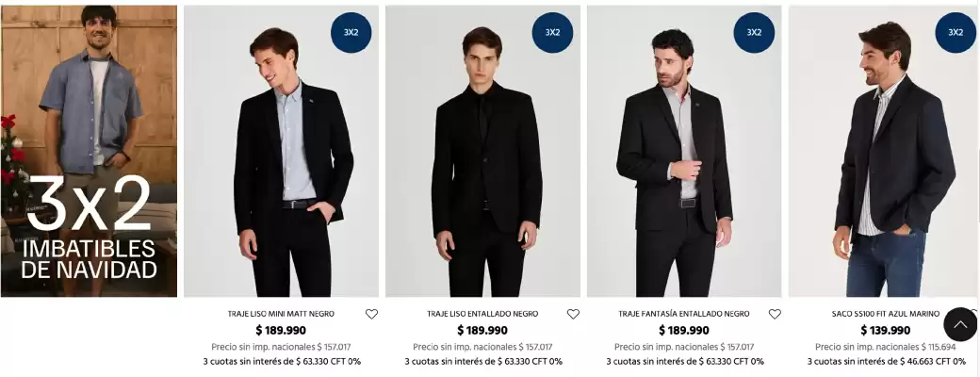View Saco SS100 Fit Azul Marino photo
Viewport: 980px width, 377px height.
[x=884, y=160]
